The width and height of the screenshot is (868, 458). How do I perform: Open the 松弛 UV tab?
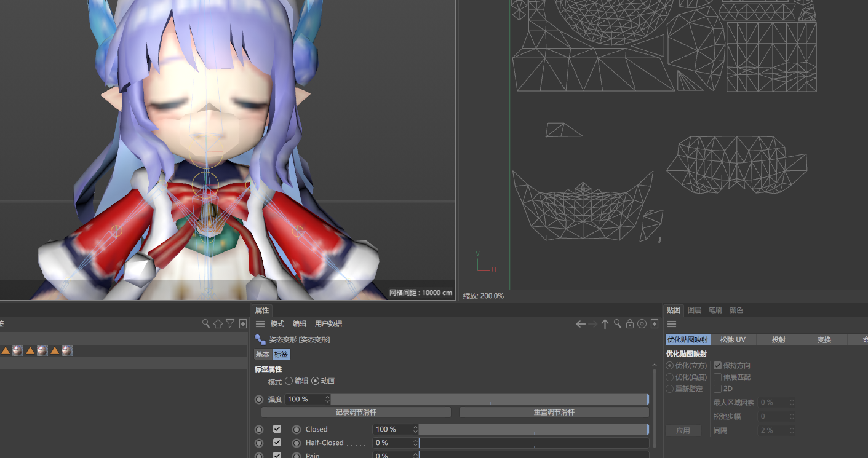tap(733, 339)
